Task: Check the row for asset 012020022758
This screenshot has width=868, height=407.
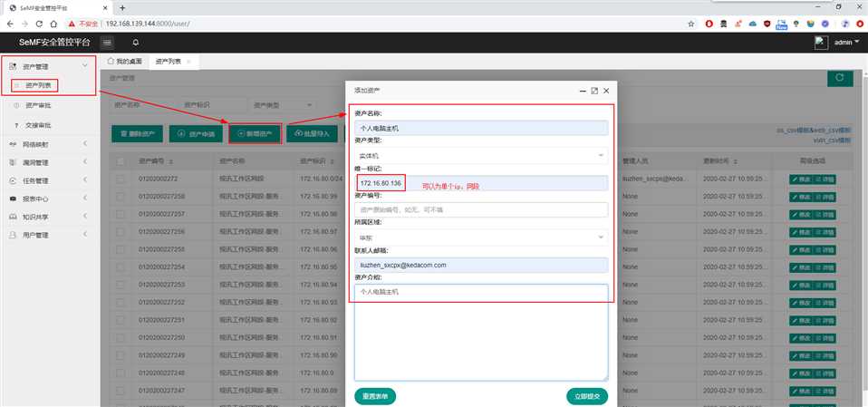Action: 121,196
